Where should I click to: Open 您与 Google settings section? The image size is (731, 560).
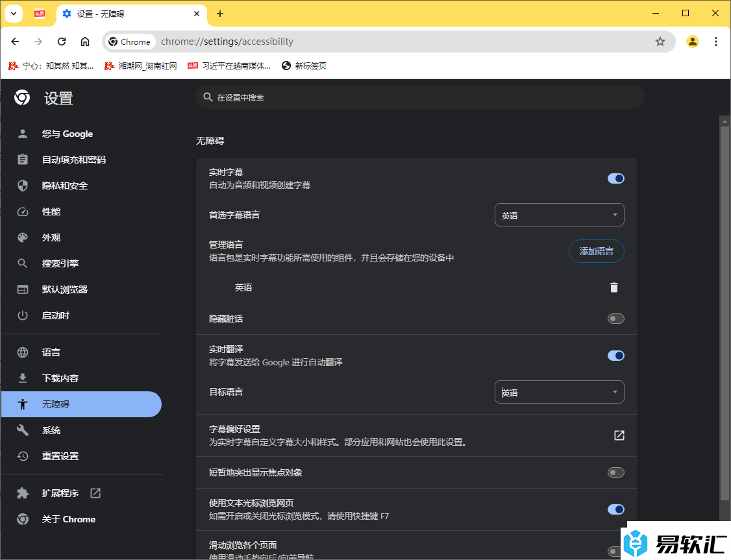point(67,134)
